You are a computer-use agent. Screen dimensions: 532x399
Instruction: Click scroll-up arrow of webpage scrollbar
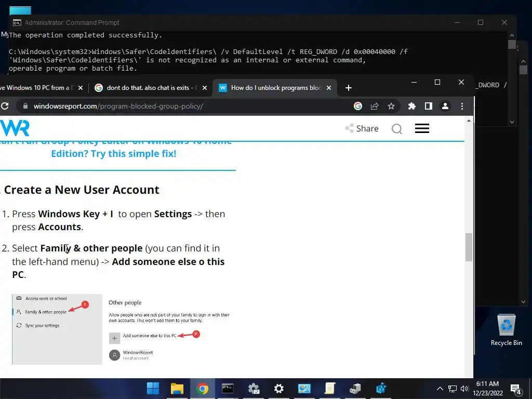point(469,121)
